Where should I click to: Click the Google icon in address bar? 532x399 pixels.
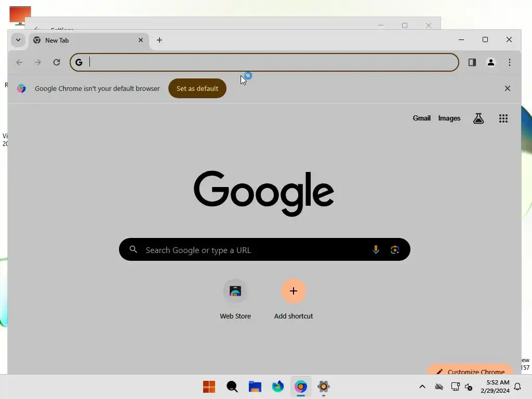[79, 62]
